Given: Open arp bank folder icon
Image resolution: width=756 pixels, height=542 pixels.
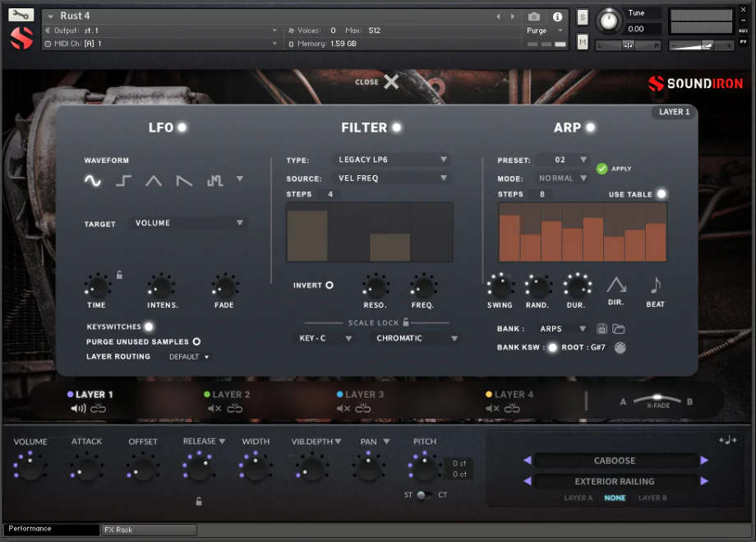Looking at the screenshot, I should click(x=619, y=329).
